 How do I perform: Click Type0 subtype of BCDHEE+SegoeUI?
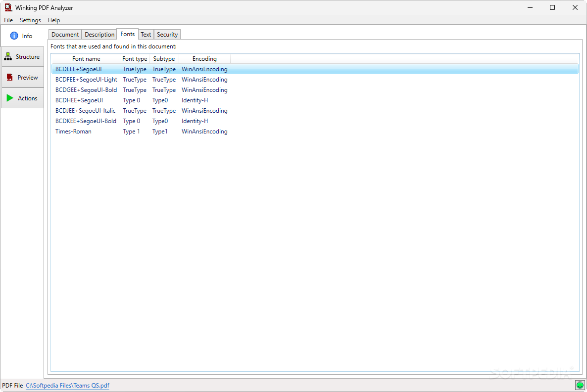pos(160,100)
